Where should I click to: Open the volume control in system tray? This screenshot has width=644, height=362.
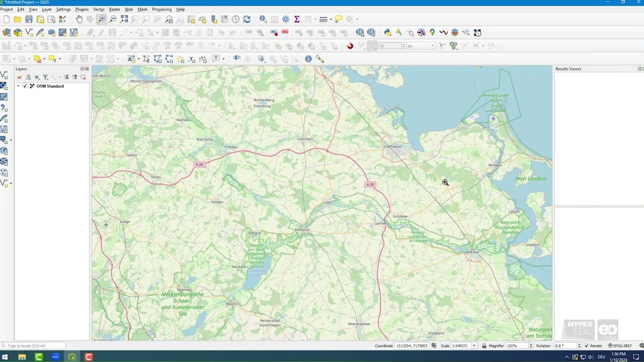[x=591, y=357]
